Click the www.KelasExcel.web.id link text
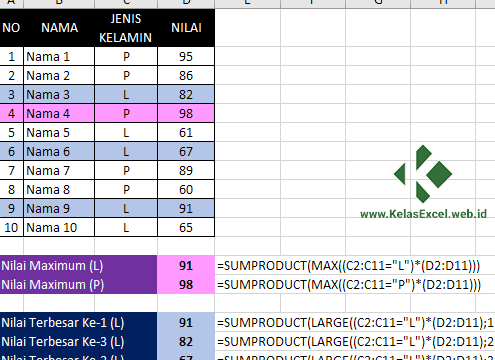Image resolution: width=495 pixels, height=360 pixels. [423, 214]
